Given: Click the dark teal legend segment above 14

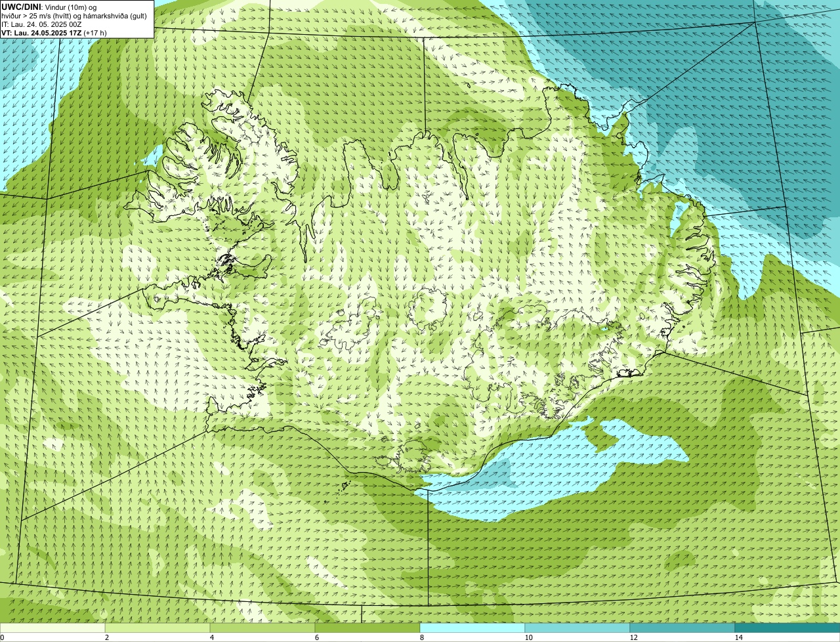Looking at the screenshot, I should click(787, 628).
